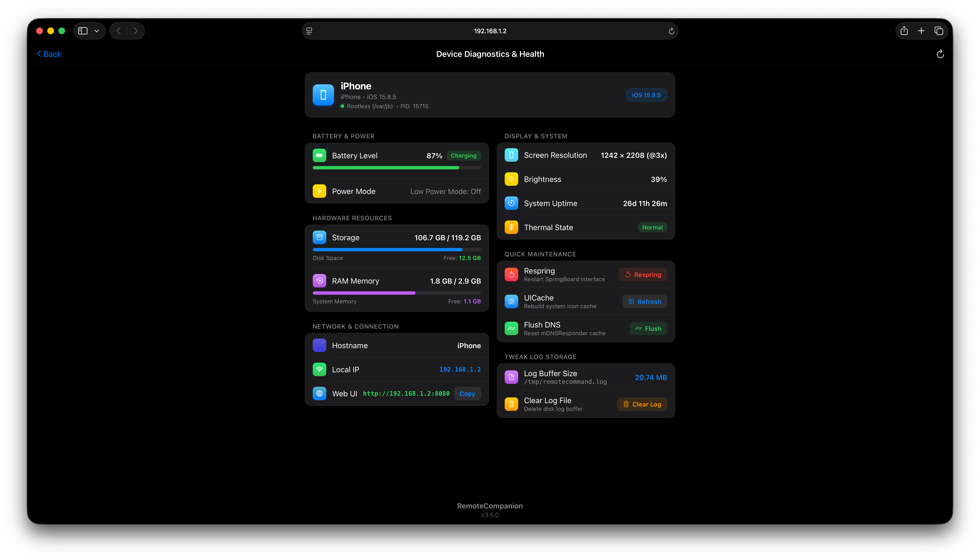Click the System Uptime clock icon
The image size is (980, 560).
click(511, 203)
